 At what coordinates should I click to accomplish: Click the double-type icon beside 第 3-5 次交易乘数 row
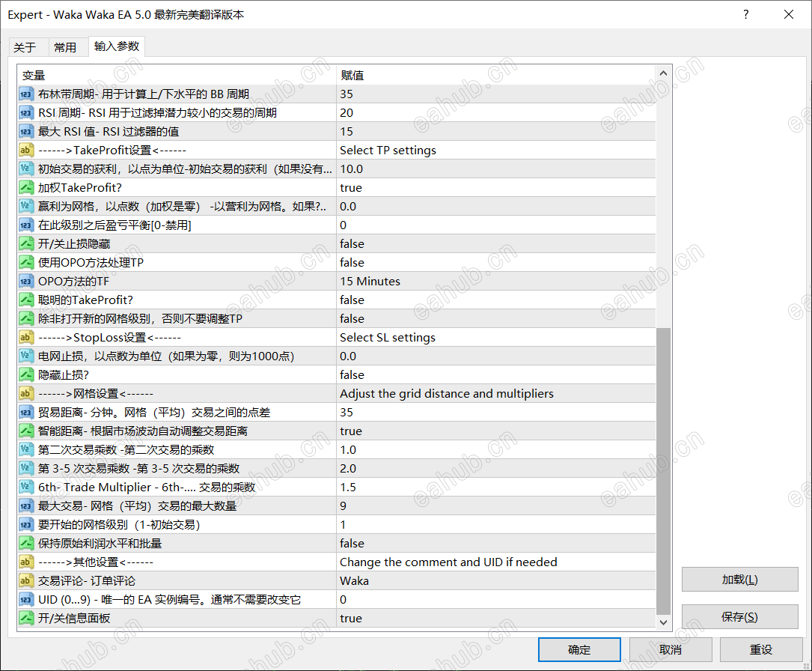pos(26,468)
